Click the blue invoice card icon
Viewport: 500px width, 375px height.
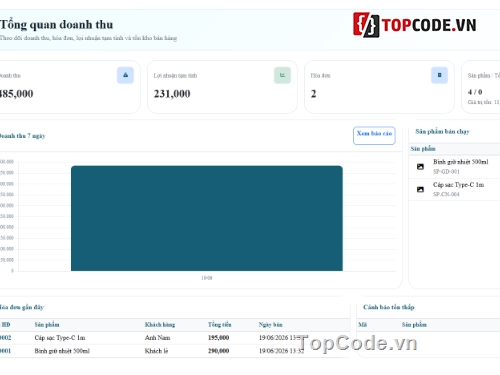(x=439, y=75)
